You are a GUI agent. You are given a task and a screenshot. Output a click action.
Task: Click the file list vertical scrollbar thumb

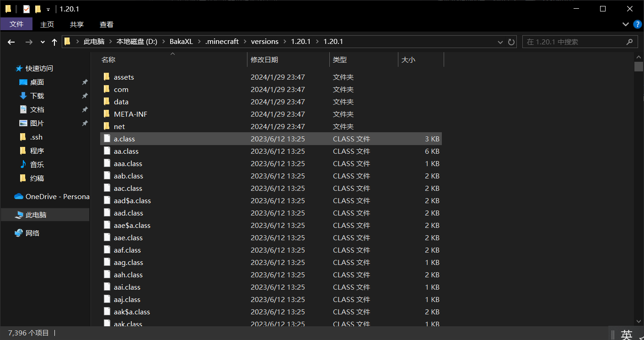pos(639,67)
